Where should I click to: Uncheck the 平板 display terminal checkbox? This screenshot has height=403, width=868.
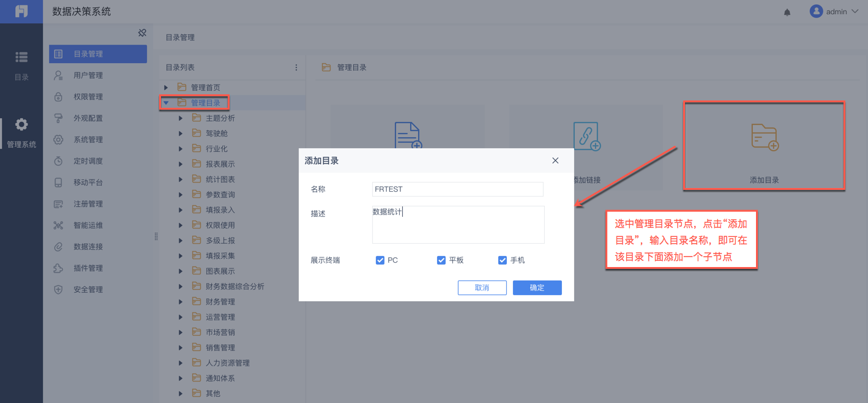pyautogui.click(x=441, y=260)
